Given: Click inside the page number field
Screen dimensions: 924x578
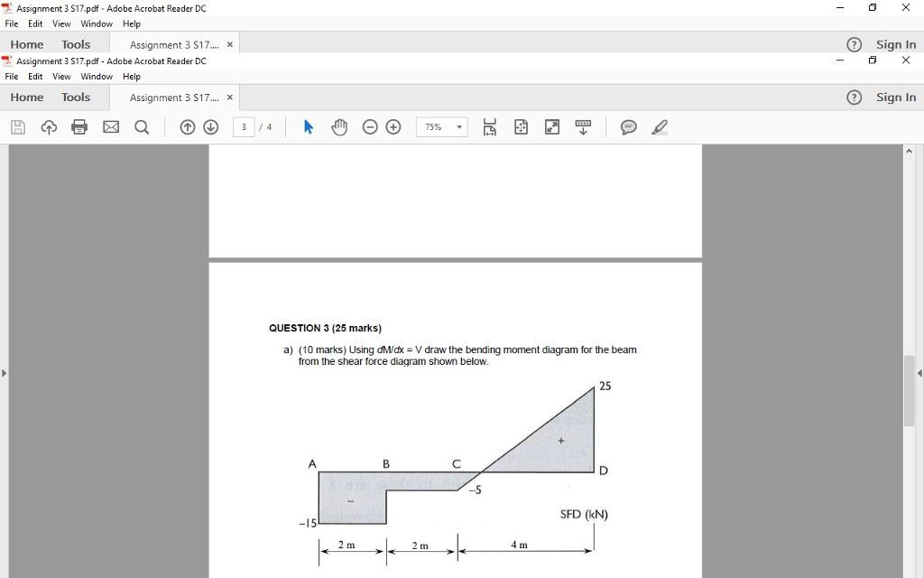Looking at the screenshot, I should coord(243,126).
